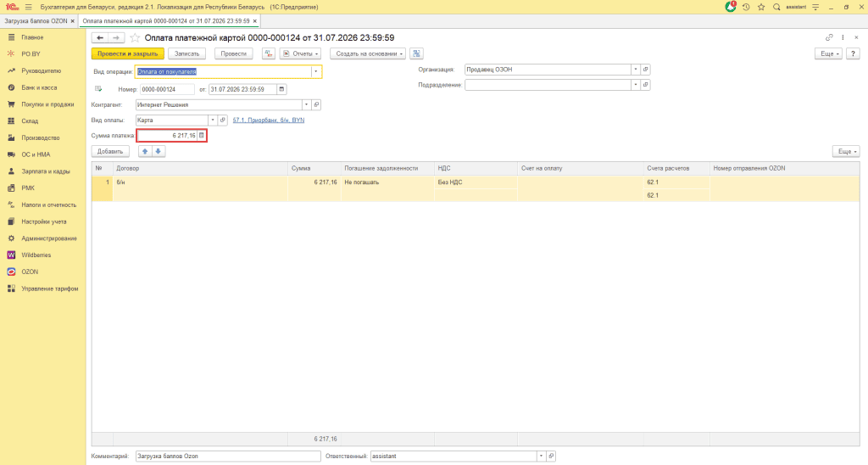Open the notifications bell icon
868x465 pixels.
[x=731, y=7]
